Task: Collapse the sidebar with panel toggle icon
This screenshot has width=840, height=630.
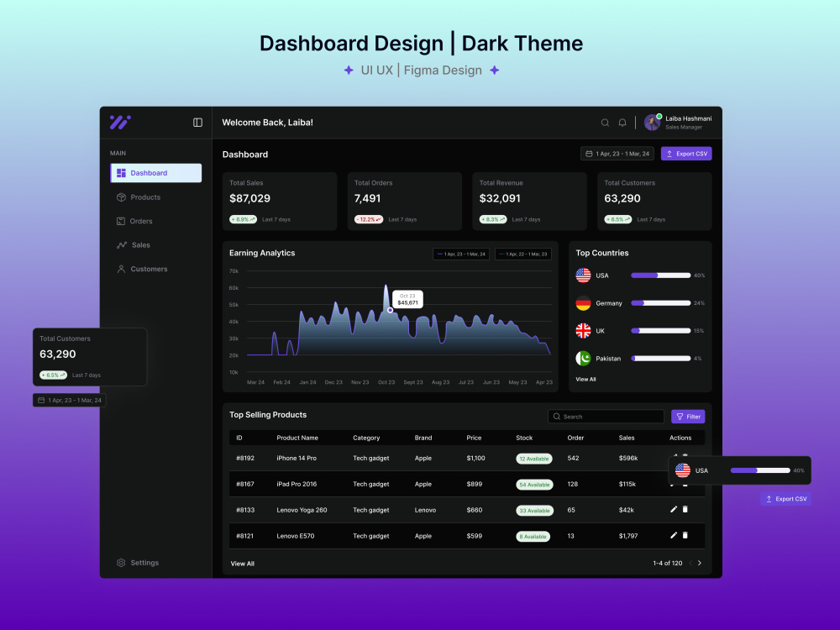Action: click(x=197, y=123)
